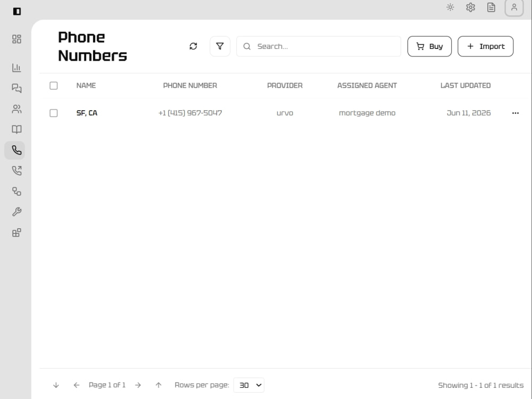Sort by the NAME column header
The width and height of the screenshot is (532, 399).
(86, 86)
